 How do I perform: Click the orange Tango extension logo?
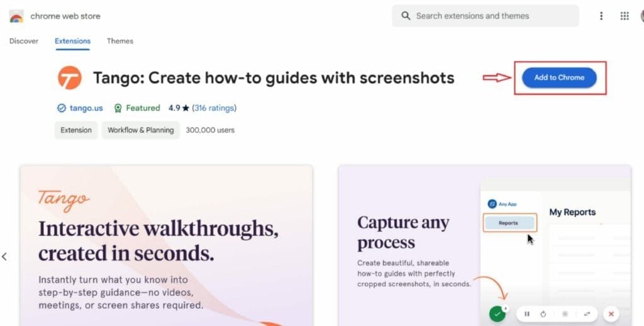[70, 78]
